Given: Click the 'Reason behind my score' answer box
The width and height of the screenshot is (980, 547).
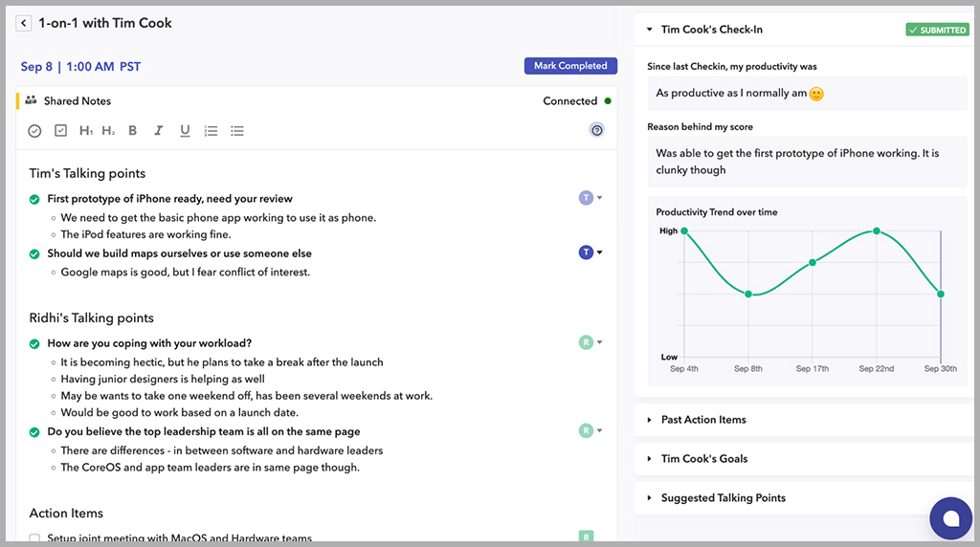Looking at the screenshot, I should pyautogui.click(x=807, y=162).
